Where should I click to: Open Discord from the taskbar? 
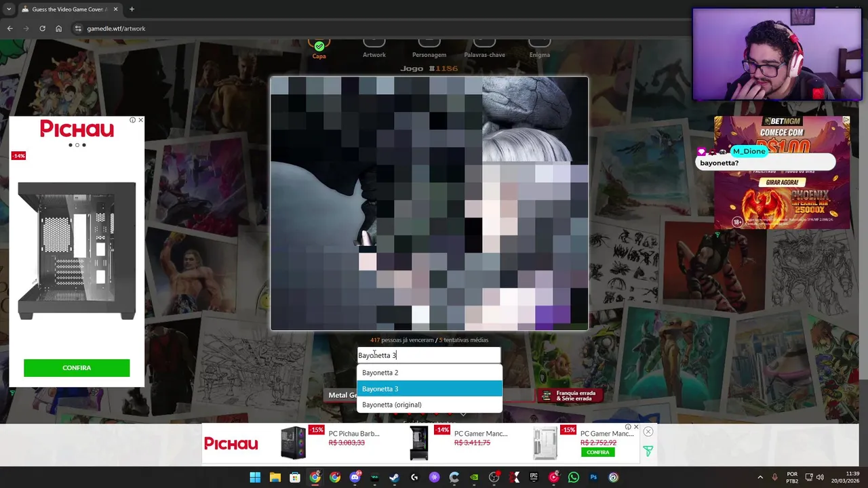pos(355,477)
